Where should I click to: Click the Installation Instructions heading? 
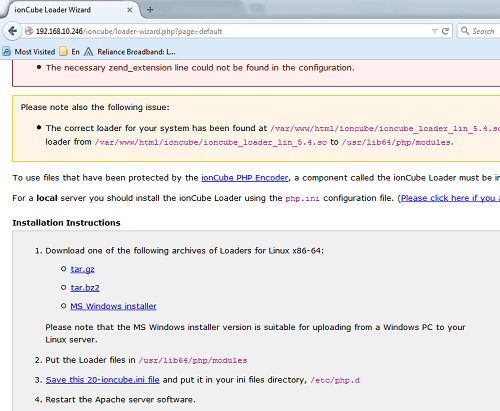coord(66,223)
